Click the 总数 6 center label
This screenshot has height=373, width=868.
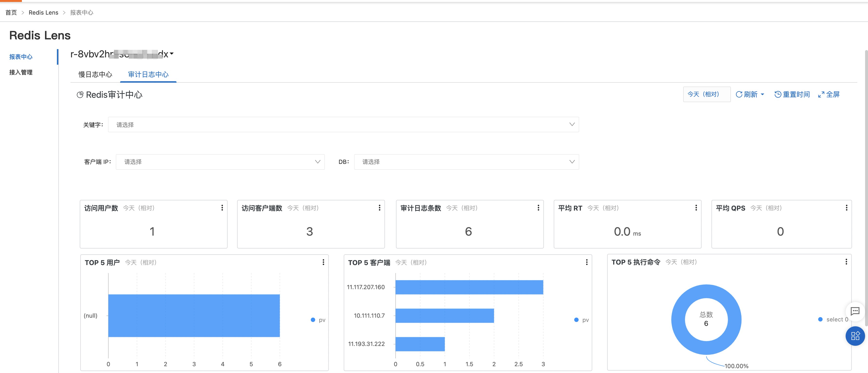706,319
